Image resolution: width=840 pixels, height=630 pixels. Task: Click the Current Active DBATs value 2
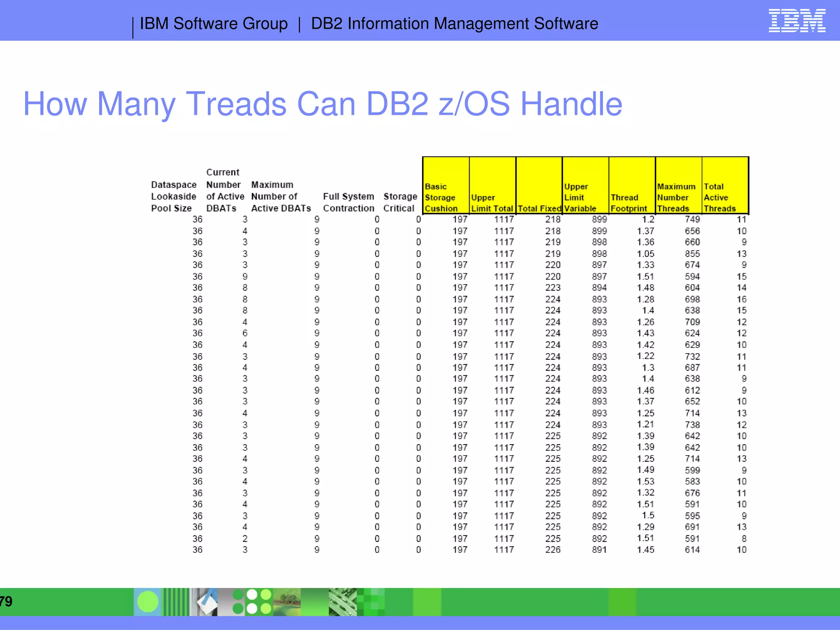click(x=245, y=538)
